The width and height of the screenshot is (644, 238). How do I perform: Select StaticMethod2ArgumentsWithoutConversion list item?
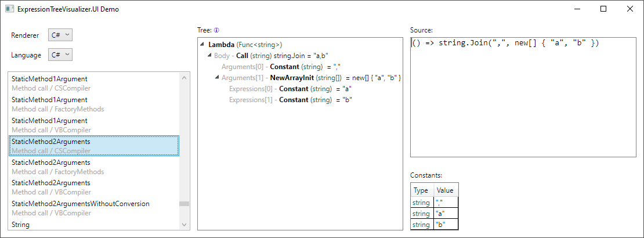[x=94, y=208]
